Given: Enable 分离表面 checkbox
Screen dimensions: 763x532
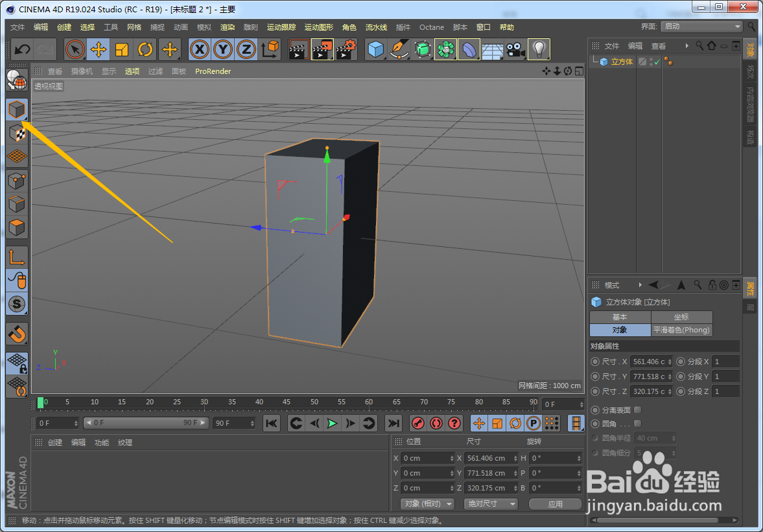Looking at the screenshot, I should (x=637, y=410).
